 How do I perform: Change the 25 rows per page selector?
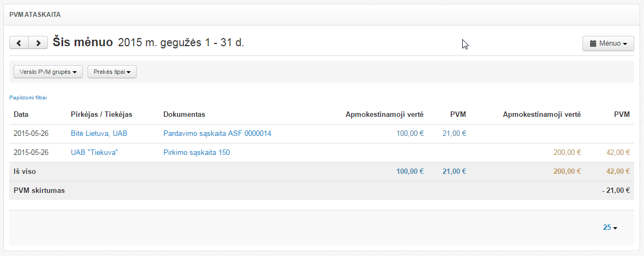610,228
